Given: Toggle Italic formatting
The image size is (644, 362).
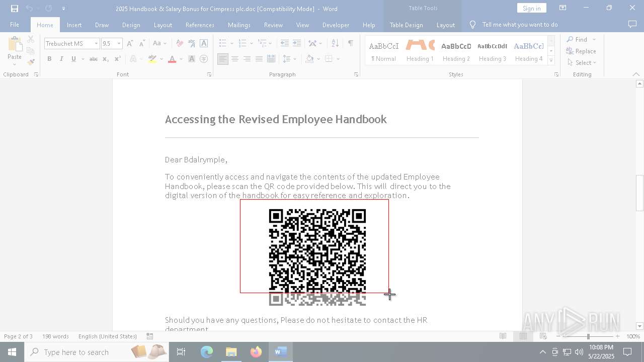Looking at the screenshot, I should (x=61, y=59).
